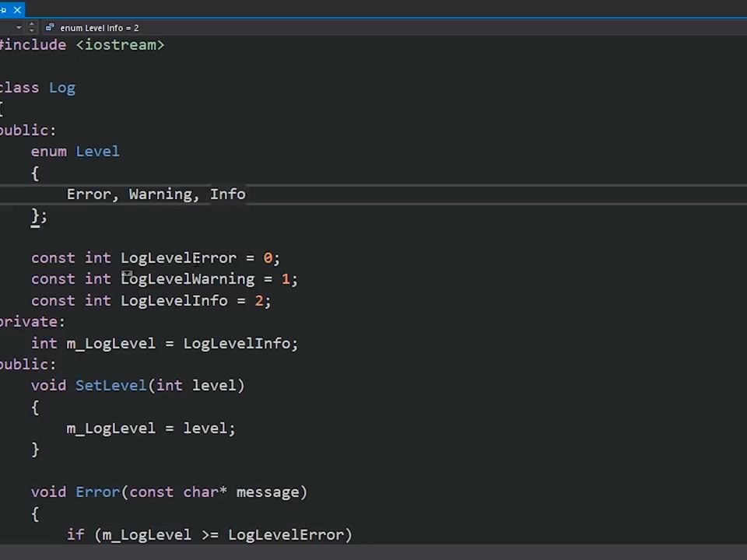Click the up-down arrows control in navigation bar

tap(32, 28)
